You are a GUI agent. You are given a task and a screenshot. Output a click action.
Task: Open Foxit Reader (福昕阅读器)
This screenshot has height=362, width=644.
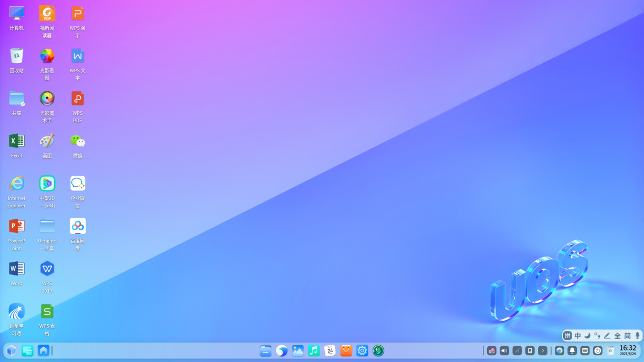pyautogui.click(x=47, y=13)
